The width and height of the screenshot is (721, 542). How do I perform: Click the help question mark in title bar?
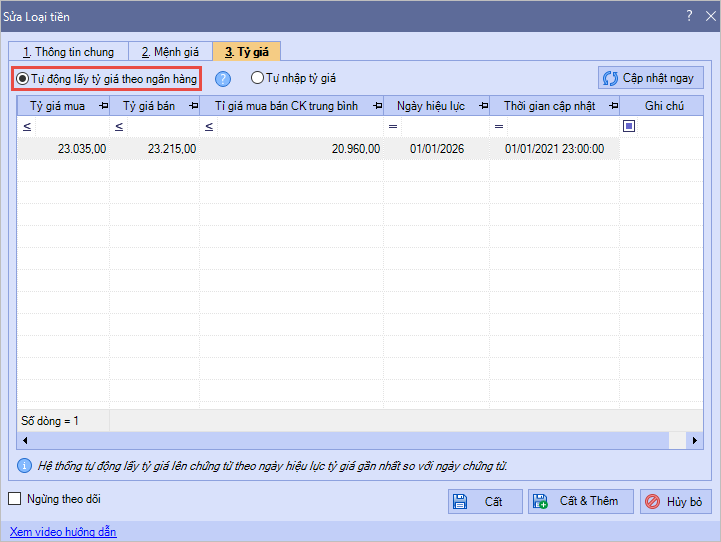[688, 16]
